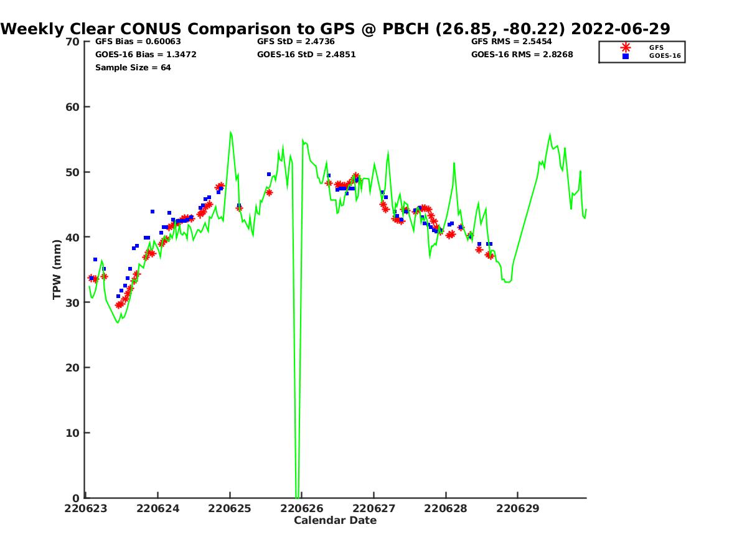Click the 220629 x-axis tick label

pos(517,508)
